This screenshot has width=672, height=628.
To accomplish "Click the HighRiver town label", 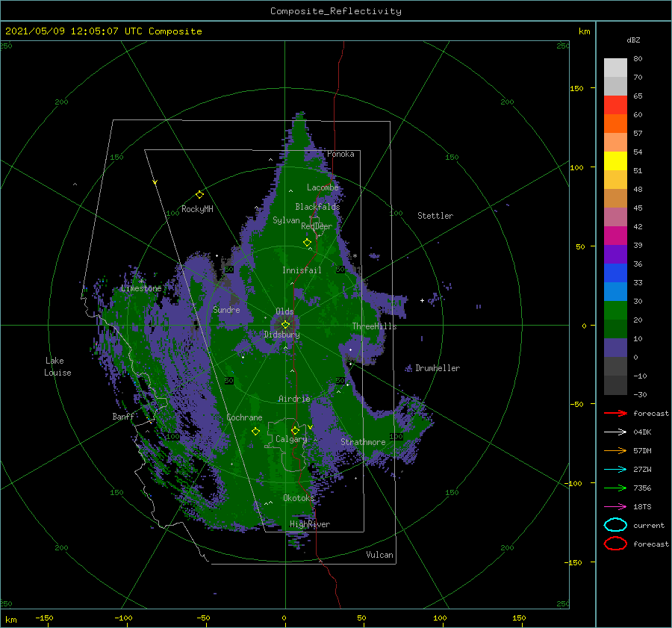I will (x=310, y=524).
